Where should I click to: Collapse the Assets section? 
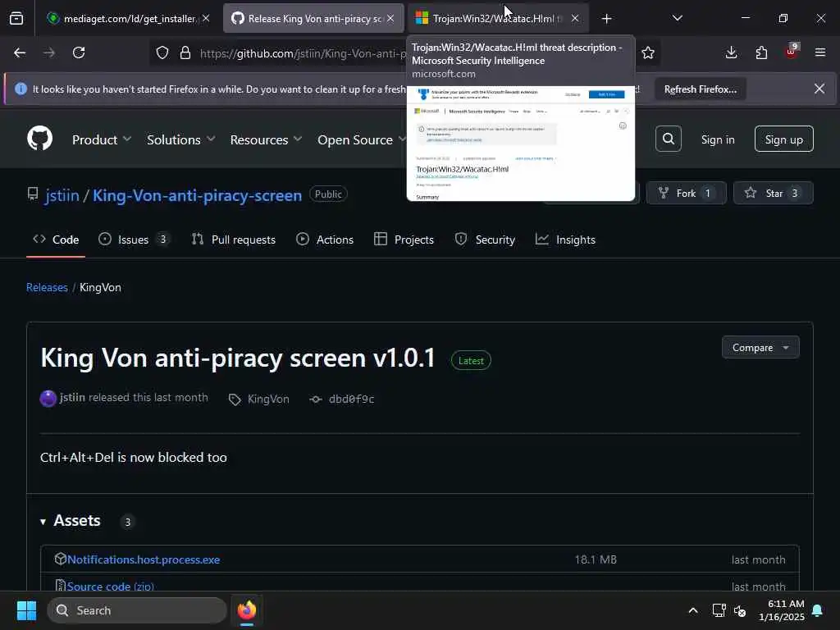71,521
